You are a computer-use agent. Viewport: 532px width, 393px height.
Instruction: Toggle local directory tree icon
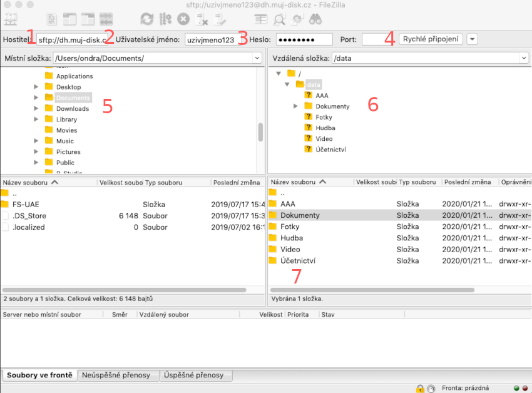[x=70, y=19]
